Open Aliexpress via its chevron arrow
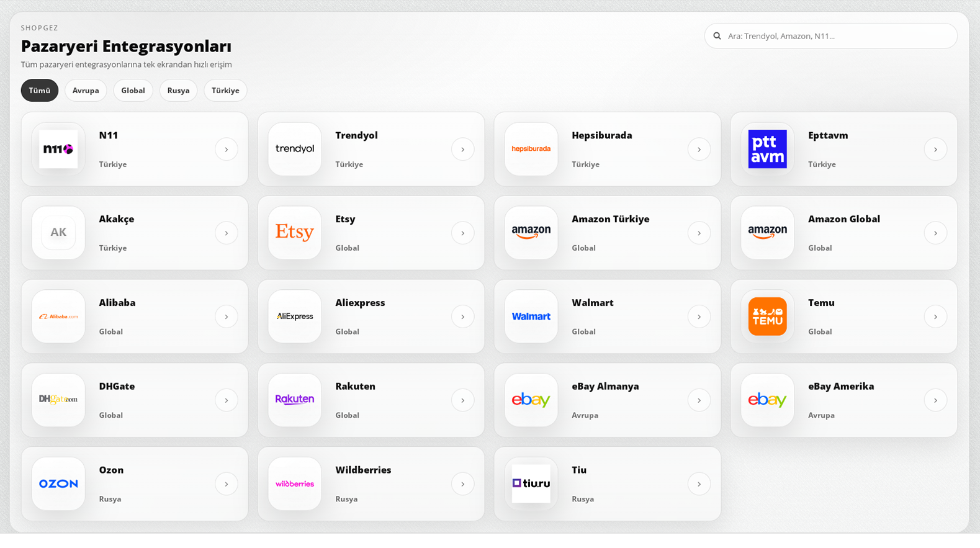 pos(463,317)
